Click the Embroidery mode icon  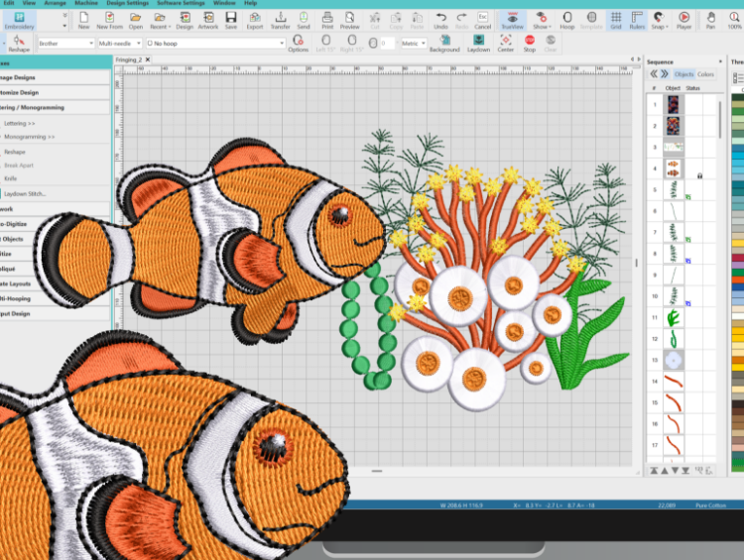[19, 21]
